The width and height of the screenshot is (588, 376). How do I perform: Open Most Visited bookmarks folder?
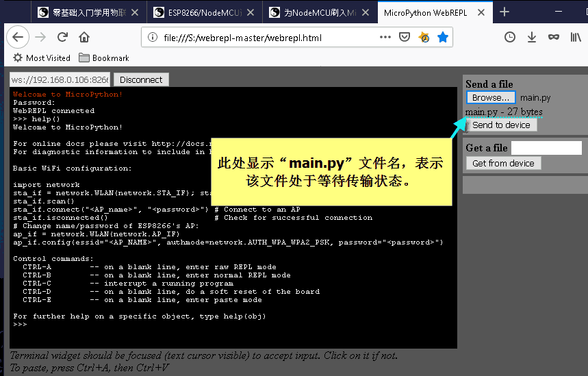42,58
